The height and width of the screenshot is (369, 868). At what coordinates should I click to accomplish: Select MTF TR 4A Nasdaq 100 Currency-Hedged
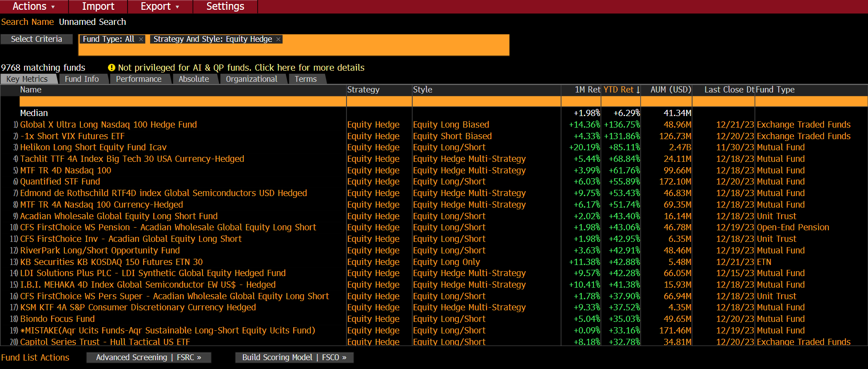(x=101, y=205)
